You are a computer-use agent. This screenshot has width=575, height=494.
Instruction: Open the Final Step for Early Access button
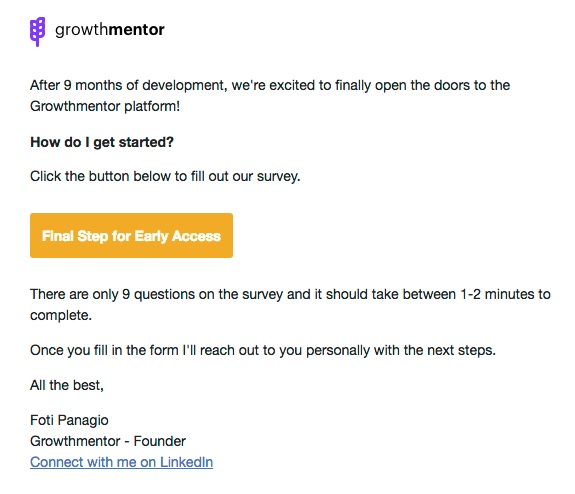[131, 235]
